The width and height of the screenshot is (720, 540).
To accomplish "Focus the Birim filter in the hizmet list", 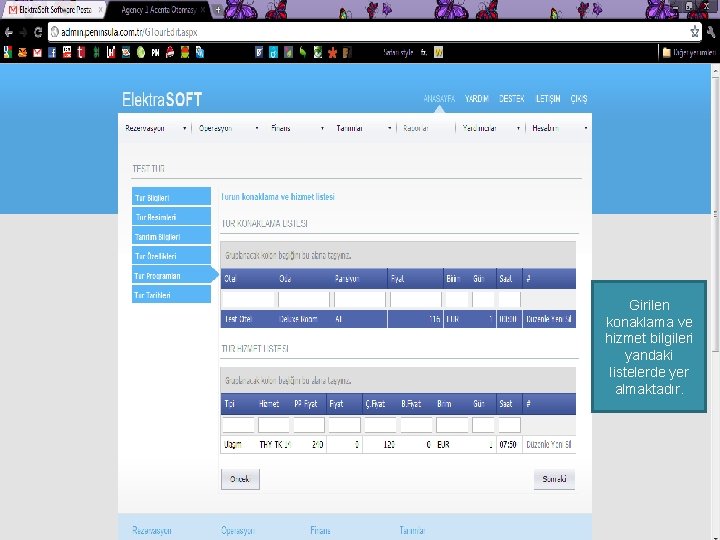I will 452,425.
